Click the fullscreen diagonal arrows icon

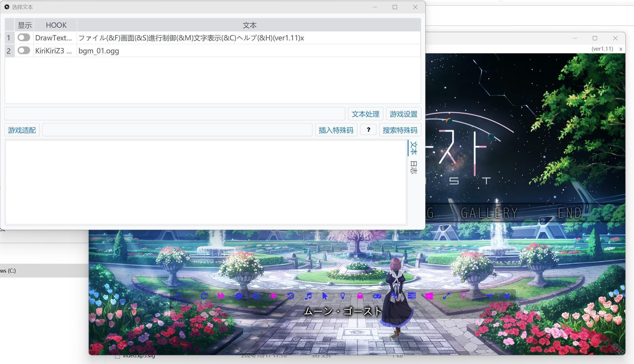coord(446,296)
